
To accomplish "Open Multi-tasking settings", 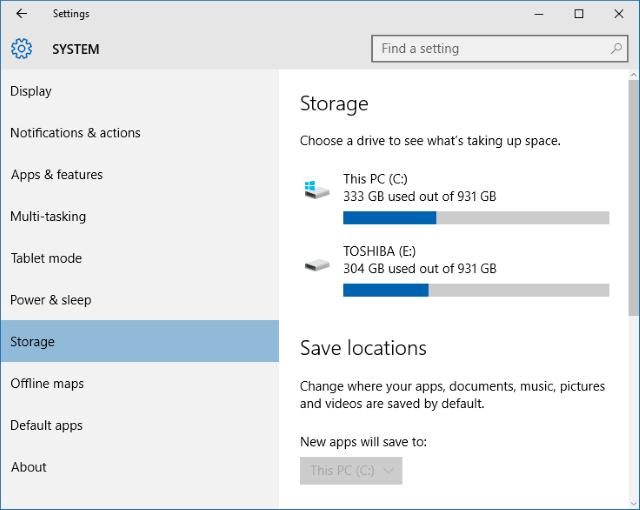I will (48, 217).
